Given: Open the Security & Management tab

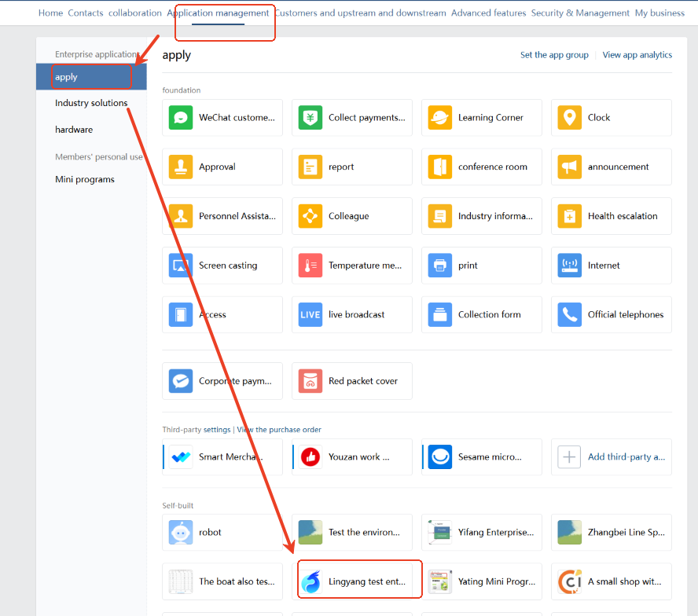Looking at the screenshot, I should [x=580, y=13].
